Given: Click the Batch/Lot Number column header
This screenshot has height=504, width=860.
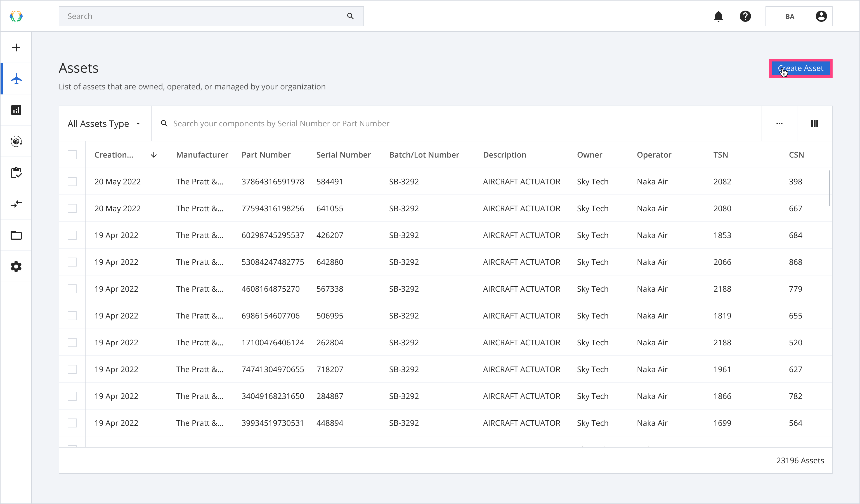Looking at the screenshot, I should point(424,155).
